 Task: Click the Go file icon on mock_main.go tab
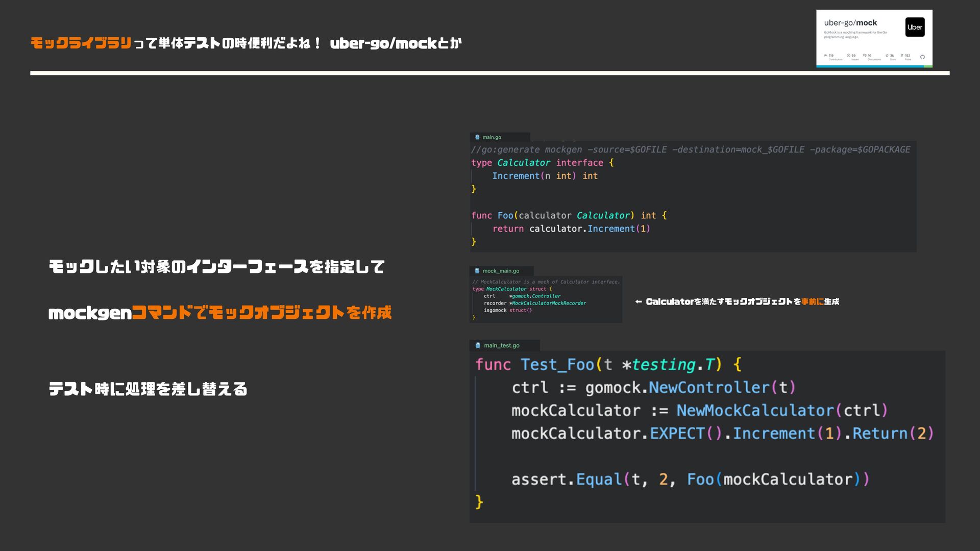[477, 271]
